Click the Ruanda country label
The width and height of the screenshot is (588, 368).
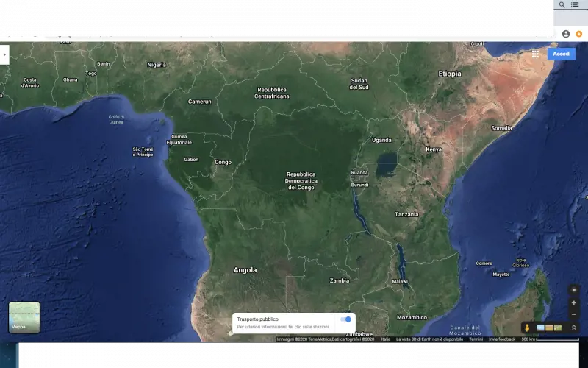click(x=359, y=173)
